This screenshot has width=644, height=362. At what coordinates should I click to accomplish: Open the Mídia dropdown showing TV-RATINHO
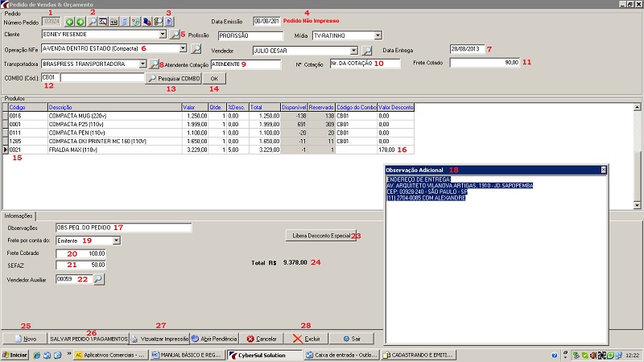pos(378,35)
